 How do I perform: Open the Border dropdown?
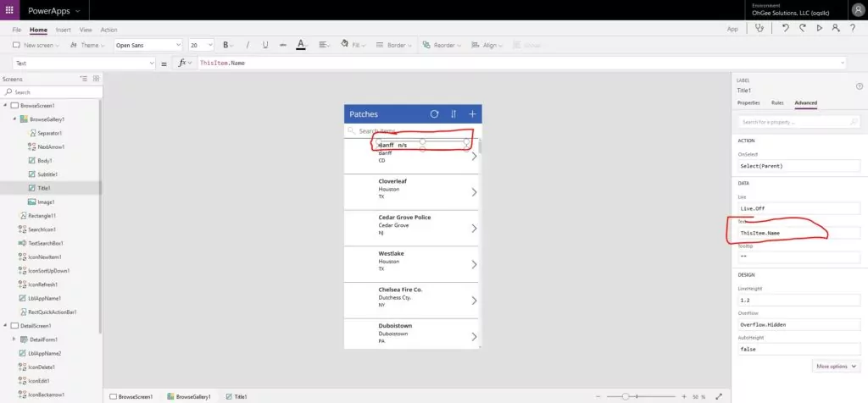click(393, 46)
